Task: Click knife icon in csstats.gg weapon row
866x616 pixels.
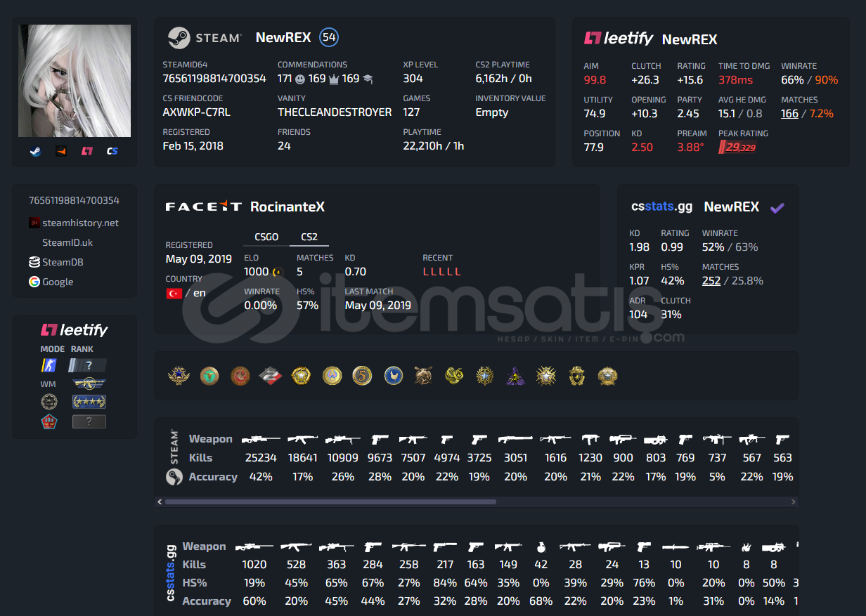Action: (676, 546)
